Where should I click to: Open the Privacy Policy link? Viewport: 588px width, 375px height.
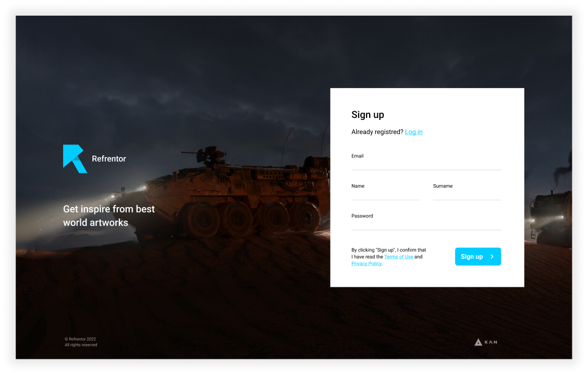(366, 263)
